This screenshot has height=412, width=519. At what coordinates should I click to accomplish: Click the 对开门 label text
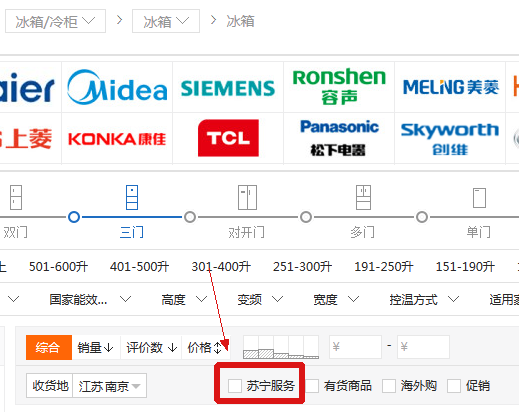click(x=247, y=232)
